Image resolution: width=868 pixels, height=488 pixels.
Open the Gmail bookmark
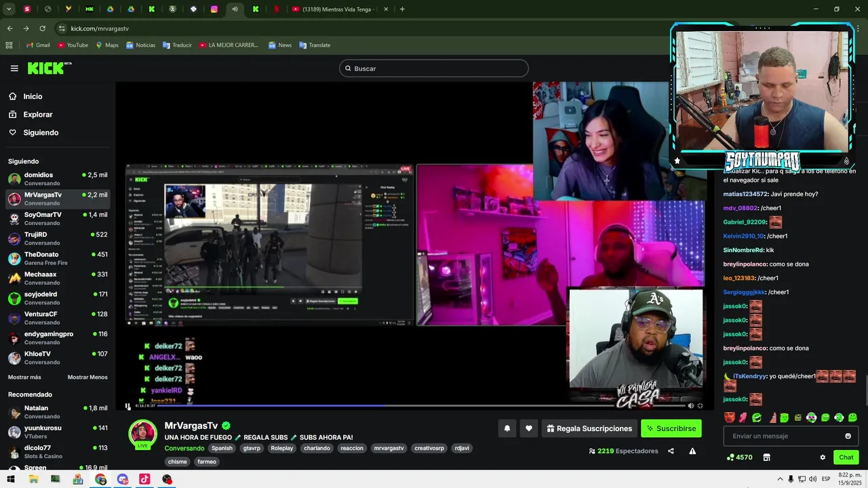pyautogui.click(x=38, y=45)
